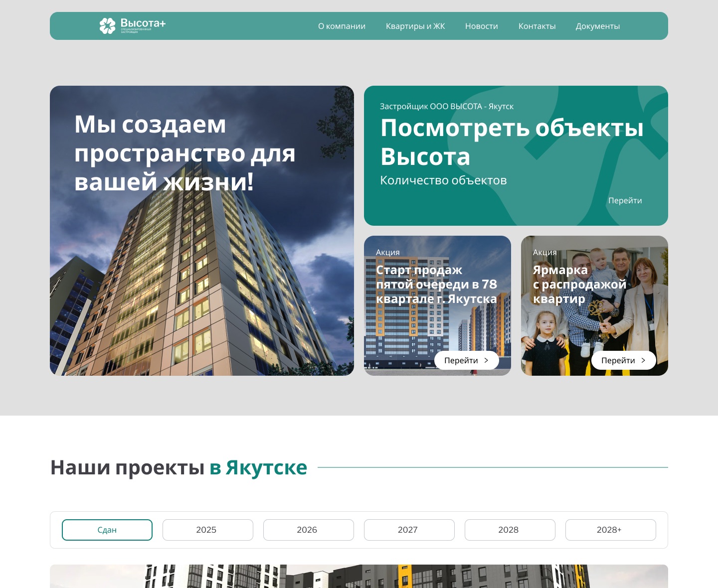Click the chevron arrow on Ярмарка Перейти button

(x=643, y=360)
